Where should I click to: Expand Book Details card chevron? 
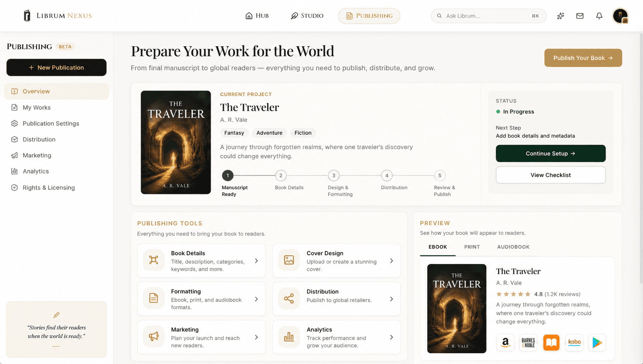coord(256,261)
